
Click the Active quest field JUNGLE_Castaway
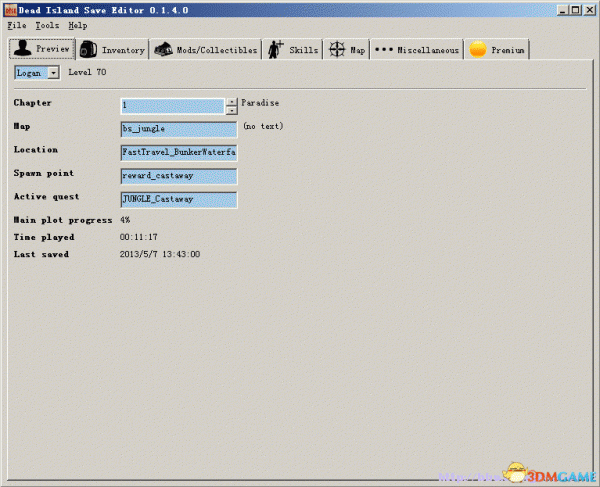(179, 200)
